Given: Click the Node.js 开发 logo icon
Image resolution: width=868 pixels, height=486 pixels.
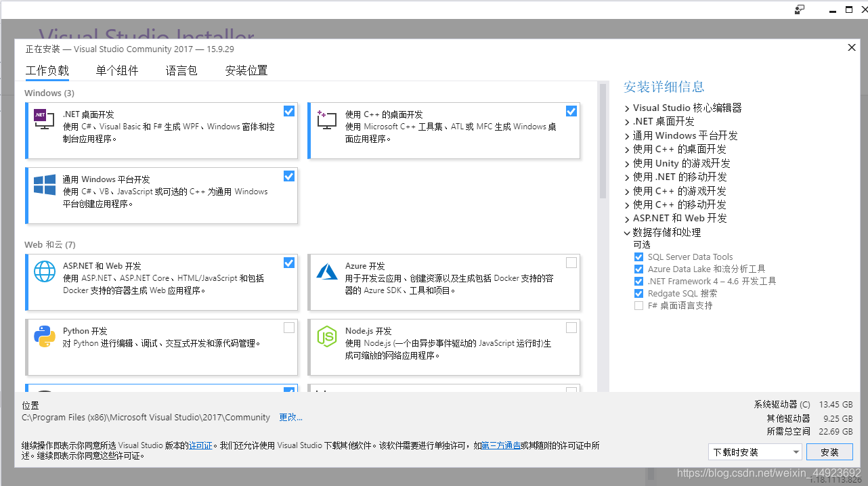Looking at the screenshot, I should pyautogui.click(x=326, y=336).
